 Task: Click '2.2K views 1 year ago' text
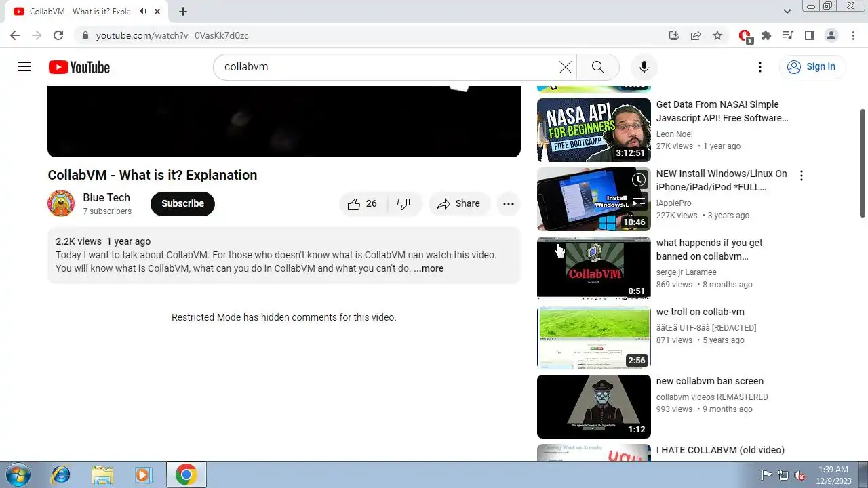click(x=103, y=241)
